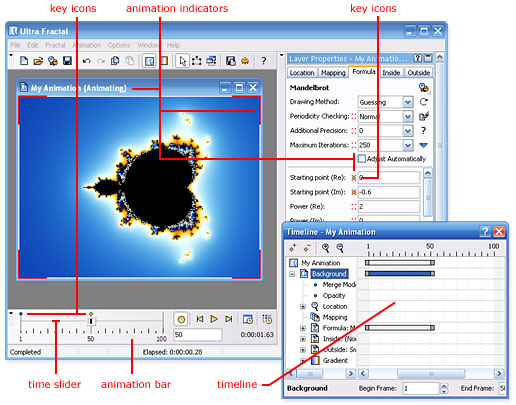Toggle the Adjust Automatically checkbox

point(362,159)
